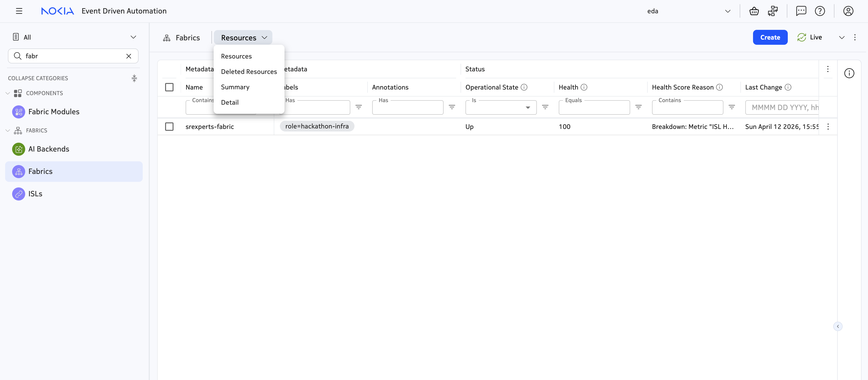Open the table column settings kebab
Image resolution: width=868 pixels, height=380 pixels.
coord(828,69)
